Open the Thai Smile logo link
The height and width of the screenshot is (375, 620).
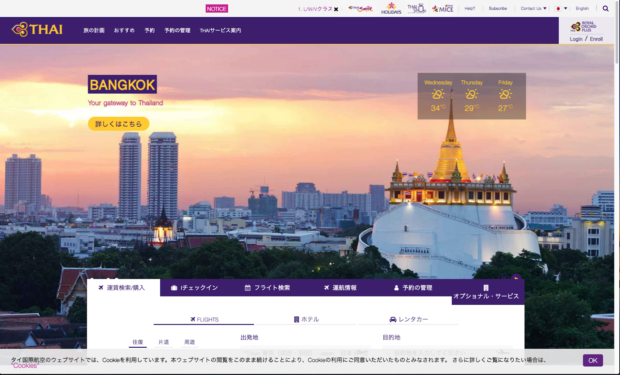(360, 8)
